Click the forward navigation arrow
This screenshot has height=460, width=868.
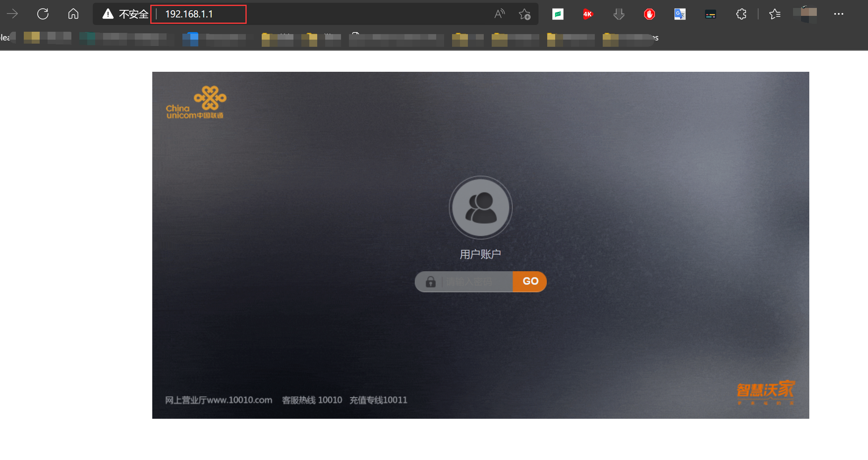tap(12, 14)
